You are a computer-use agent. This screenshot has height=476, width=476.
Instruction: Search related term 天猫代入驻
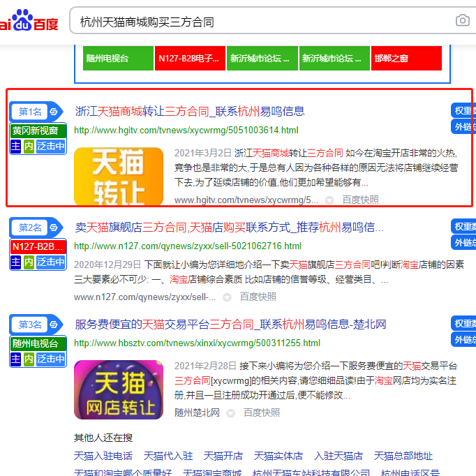tap(168, 456)
